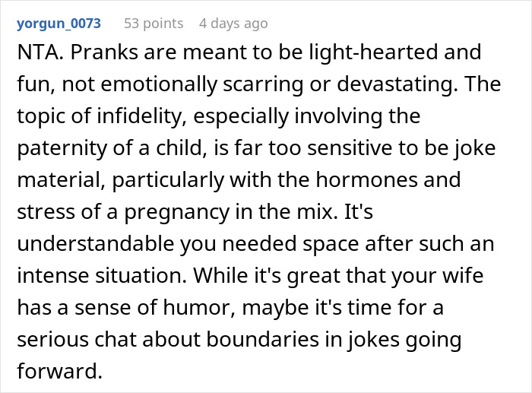This screenshot has width=532, height=393.
Task: Open the 4 days ago timestamp permalink
Action: [233, 24]
